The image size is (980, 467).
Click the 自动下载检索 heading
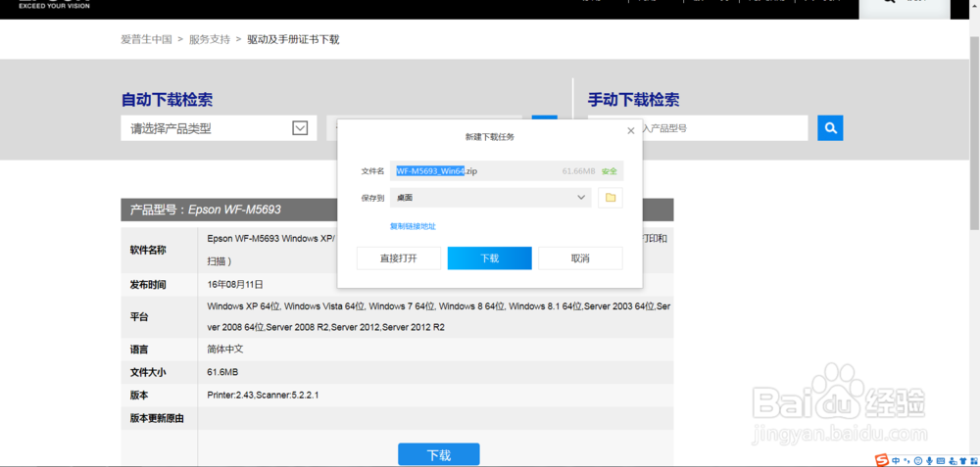click(x=167, y=100)
